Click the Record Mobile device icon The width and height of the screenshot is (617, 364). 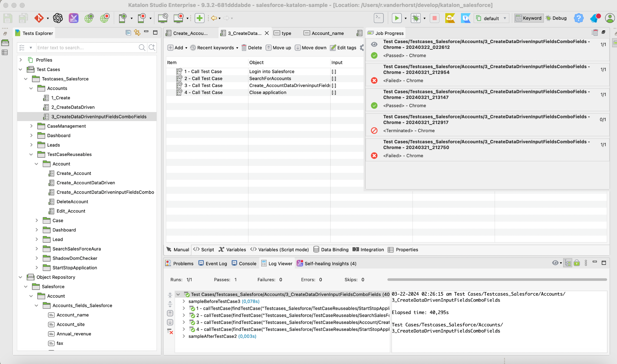point(142,18)
